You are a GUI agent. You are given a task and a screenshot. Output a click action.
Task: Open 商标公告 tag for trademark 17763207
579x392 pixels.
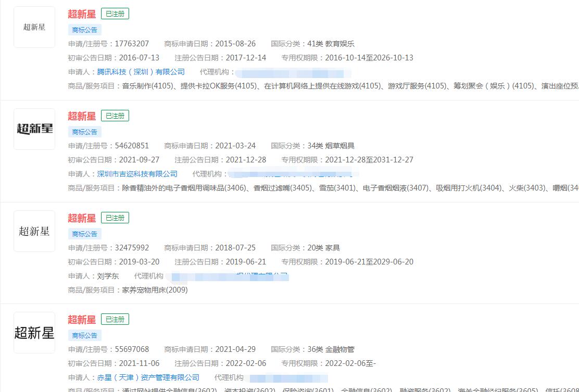(84, 30)
